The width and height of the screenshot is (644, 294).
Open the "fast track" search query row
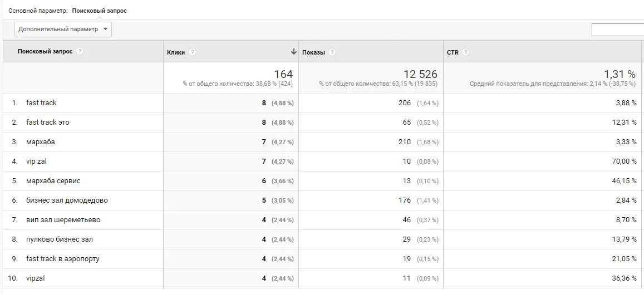click(41, 103)
